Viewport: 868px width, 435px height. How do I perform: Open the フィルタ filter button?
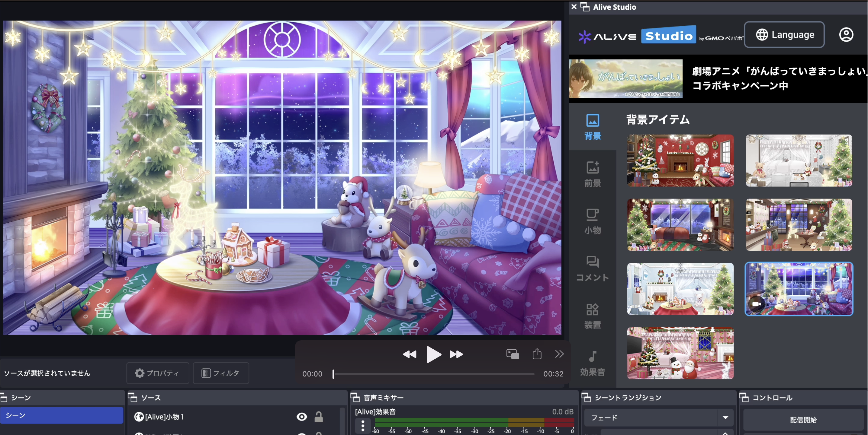tap(221, 373)
